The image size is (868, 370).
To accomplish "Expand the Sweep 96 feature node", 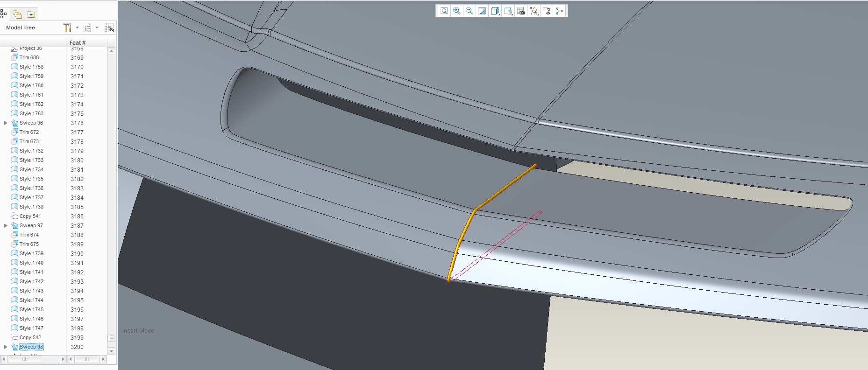I will (x=6, y=123).
